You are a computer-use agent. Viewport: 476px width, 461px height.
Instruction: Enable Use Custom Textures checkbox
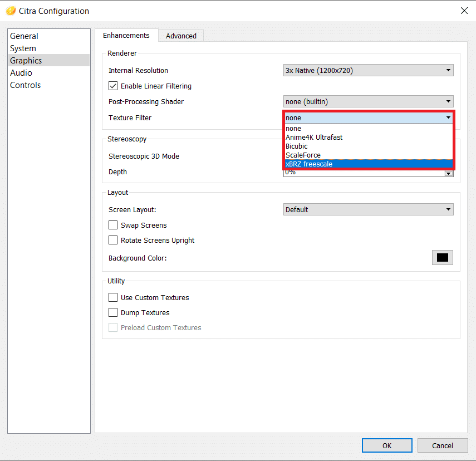[x=113, y=298]
